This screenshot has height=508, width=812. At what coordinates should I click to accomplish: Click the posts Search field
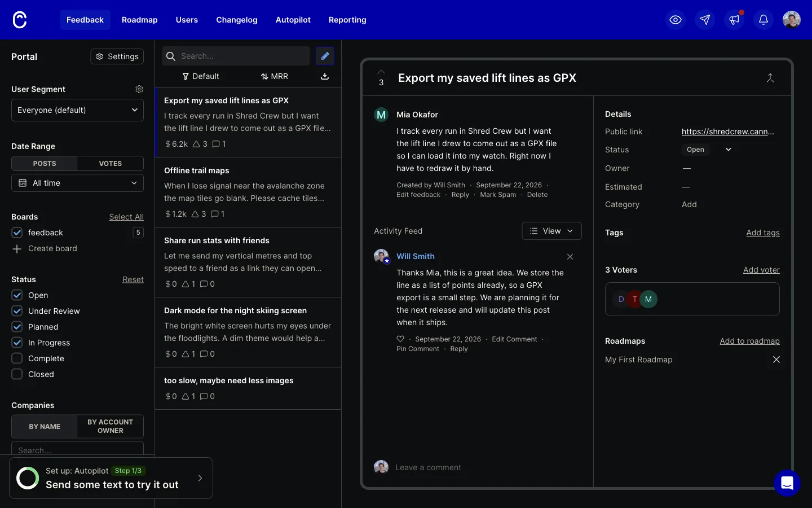tap(236, 56)
